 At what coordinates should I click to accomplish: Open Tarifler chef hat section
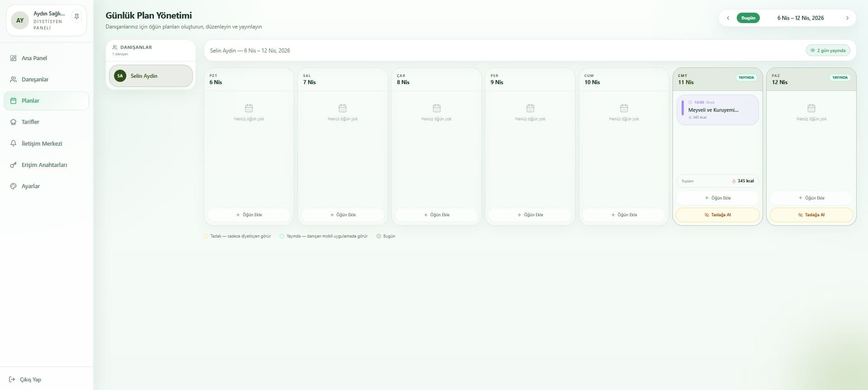(x=30, y=122)
